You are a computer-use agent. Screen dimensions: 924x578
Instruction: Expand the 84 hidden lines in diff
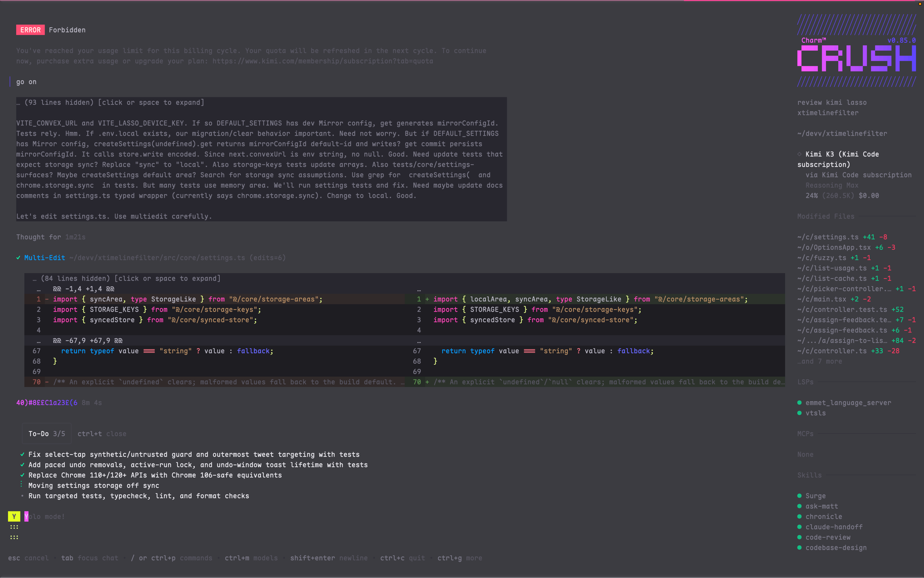[127, 278]
